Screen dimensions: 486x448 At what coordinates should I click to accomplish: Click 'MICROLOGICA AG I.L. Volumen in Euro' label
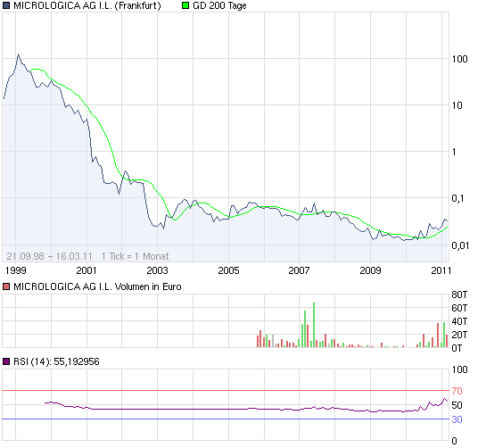click(x=97, y=286)
